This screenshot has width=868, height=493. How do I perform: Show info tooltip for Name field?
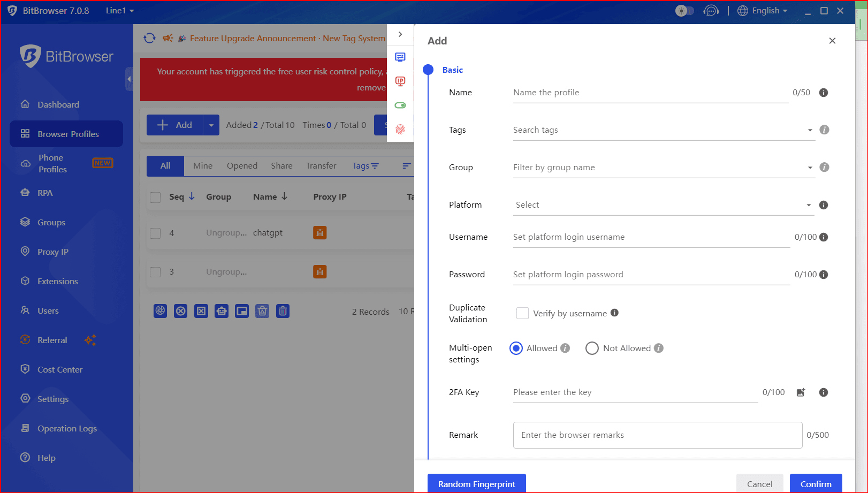[824, 93]
